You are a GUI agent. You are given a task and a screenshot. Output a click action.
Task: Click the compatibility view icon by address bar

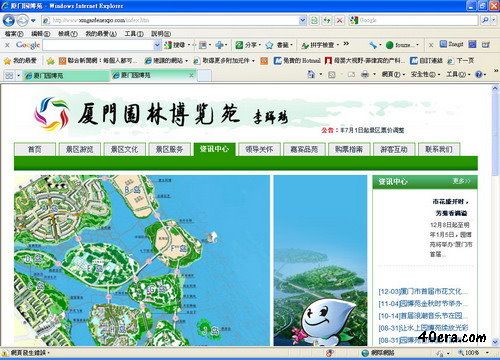pyautogui.click(x=314, y=20)
